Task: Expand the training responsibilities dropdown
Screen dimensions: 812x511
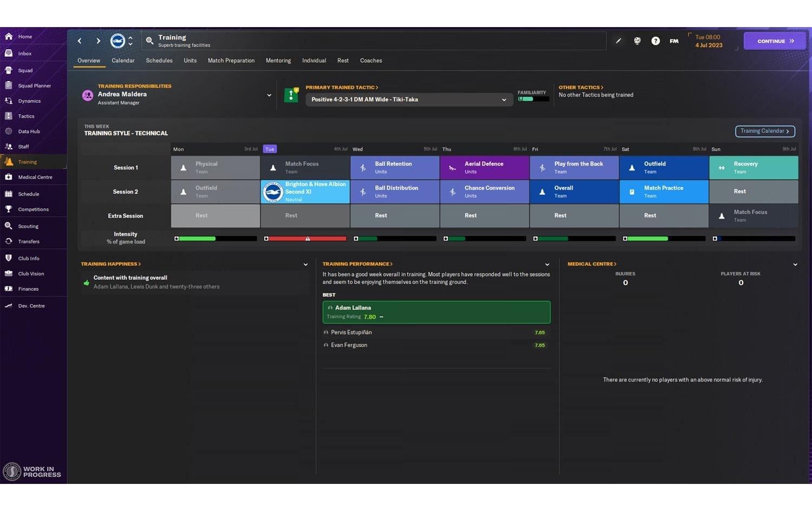Action: 269,95
